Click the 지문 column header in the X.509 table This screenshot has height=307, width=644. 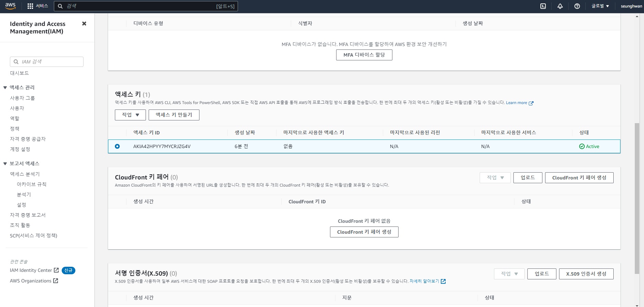point(347,298)
